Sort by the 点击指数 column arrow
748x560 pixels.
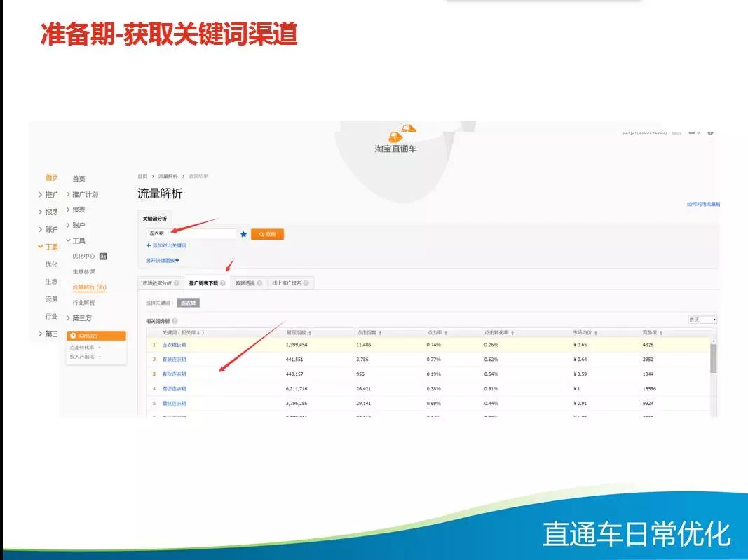click(x=380, y=333)
